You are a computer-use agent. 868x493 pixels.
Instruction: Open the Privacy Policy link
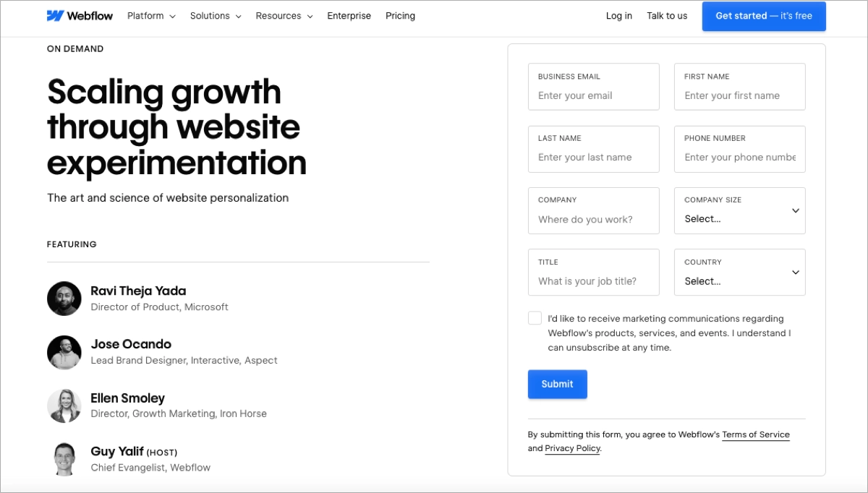tap(572, 448)
